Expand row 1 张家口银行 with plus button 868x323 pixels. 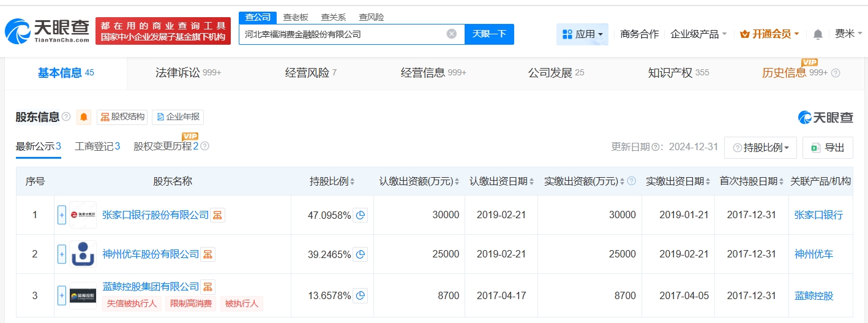point(62,215)
